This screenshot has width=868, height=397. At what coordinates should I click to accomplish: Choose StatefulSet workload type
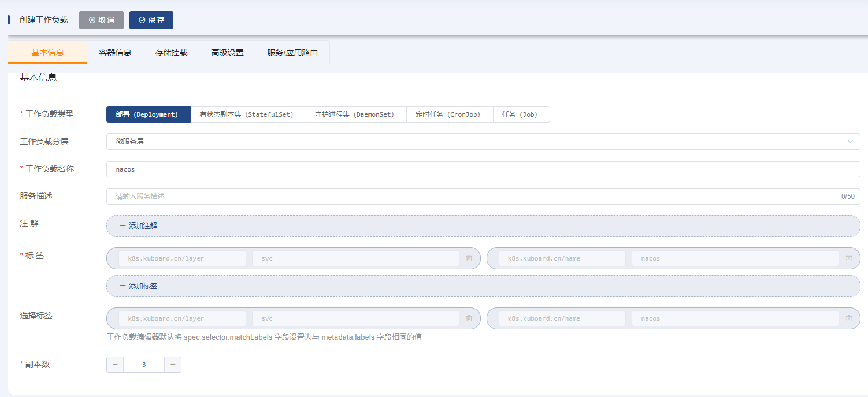click(x=247, y=114)
